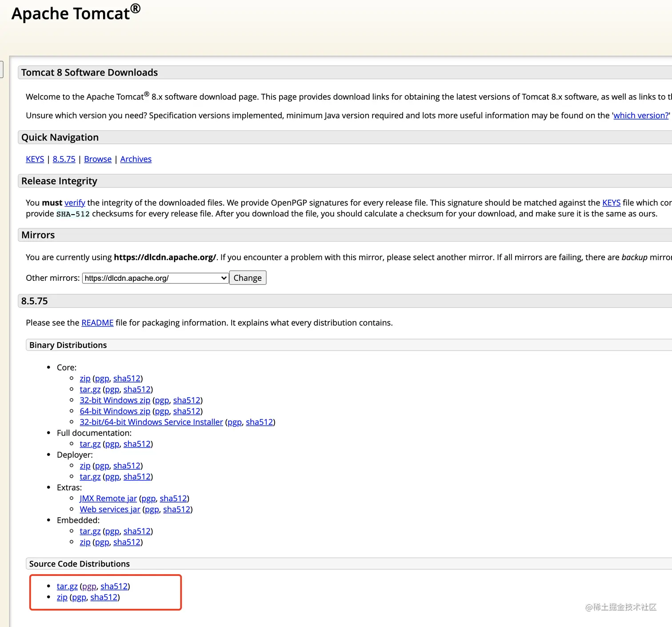Open sha512 for Deployer tar.gz
The width and height of the screenshot is (672, 627).
click(x=137, y=477)
